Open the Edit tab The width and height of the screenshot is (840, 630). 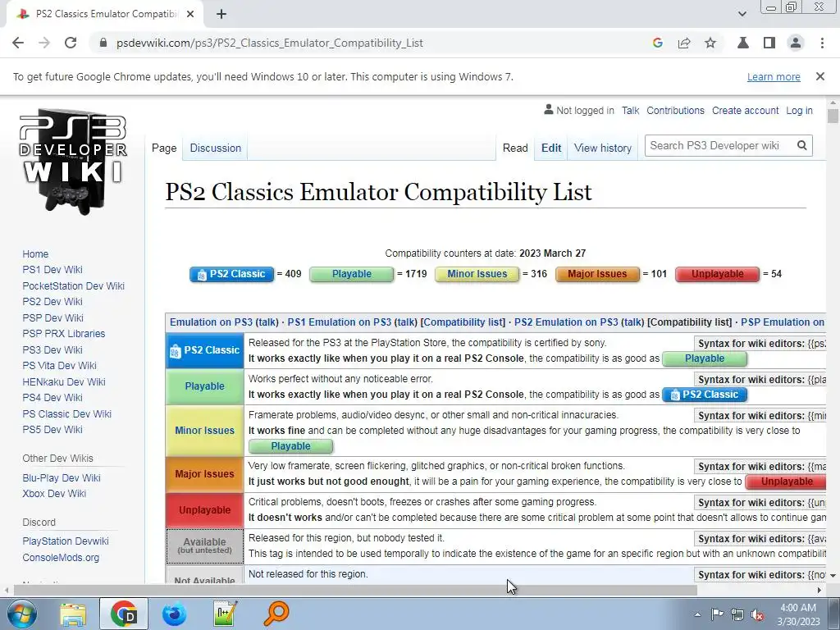click(551, 148)
